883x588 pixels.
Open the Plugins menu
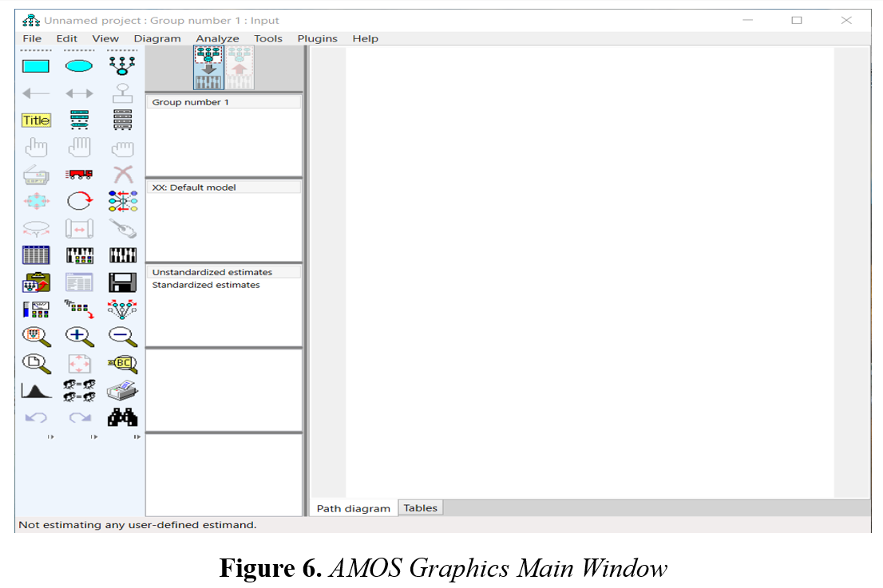(317, 38)
